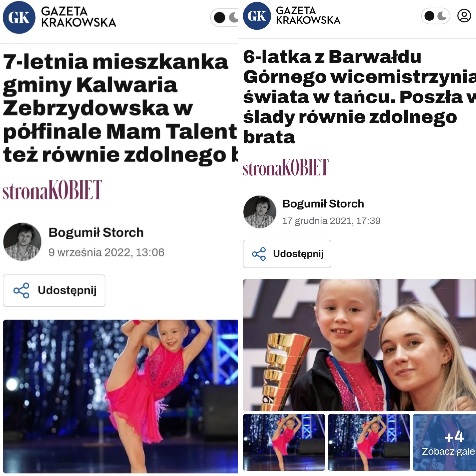Click author avatar beside 9 września 2022 date
Image resolution: width=476 pixels, height=476 pixels.
pyautogui.click(x=22, y=242)
